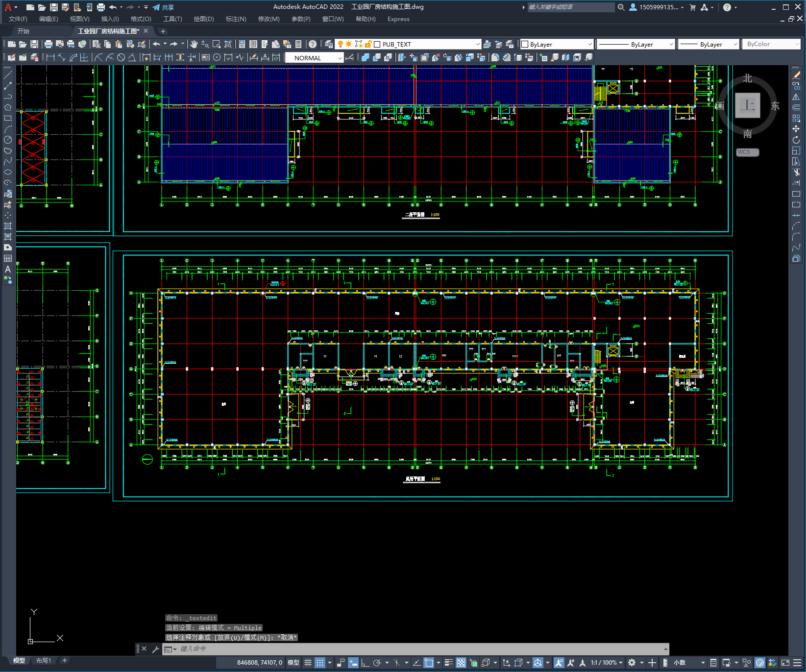This screenshot has width=806, height=672.
Task: Click the keyword search box in title bar
Action: point(571,7)
